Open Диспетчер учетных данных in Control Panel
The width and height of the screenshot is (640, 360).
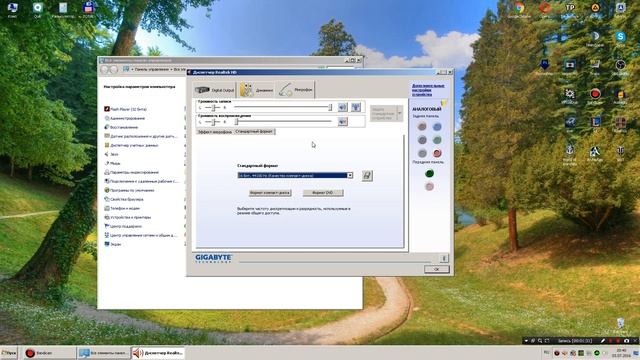point(131,145)
